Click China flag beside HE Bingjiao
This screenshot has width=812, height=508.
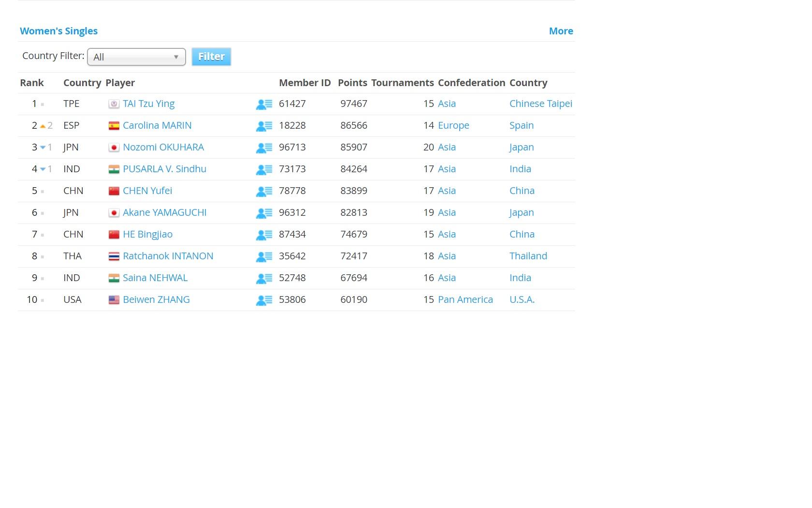(114, 235)
